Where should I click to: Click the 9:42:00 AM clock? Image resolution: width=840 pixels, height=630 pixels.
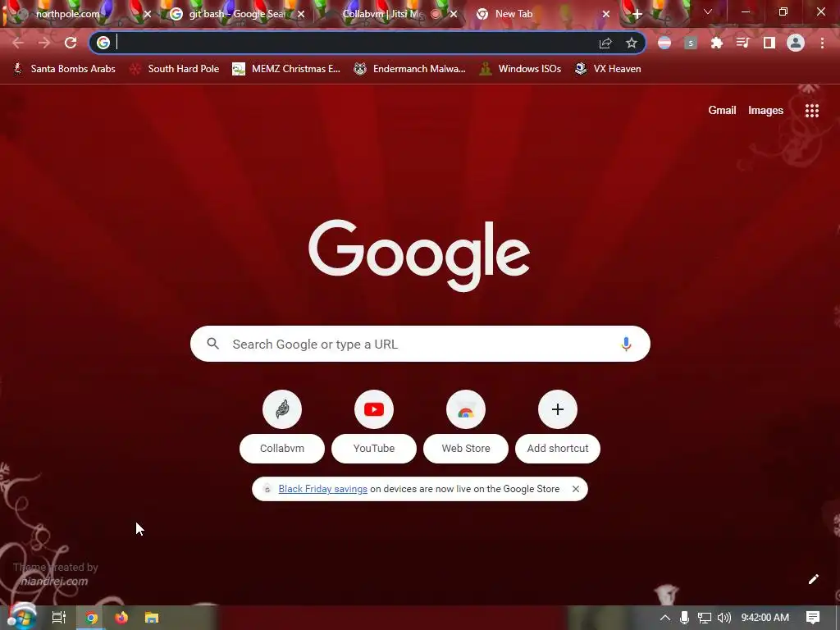(765, 618)
